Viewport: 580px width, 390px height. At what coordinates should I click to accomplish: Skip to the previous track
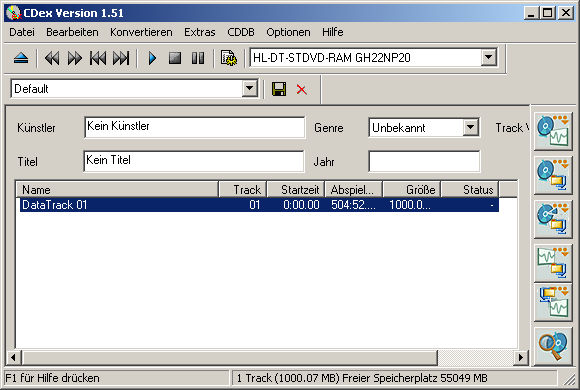pos(98,58)
